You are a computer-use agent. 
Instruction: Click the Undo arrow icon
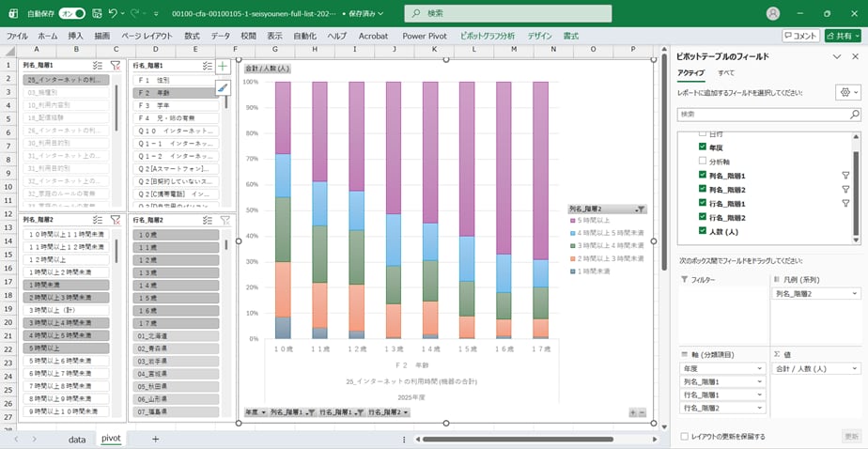point(113,14)
